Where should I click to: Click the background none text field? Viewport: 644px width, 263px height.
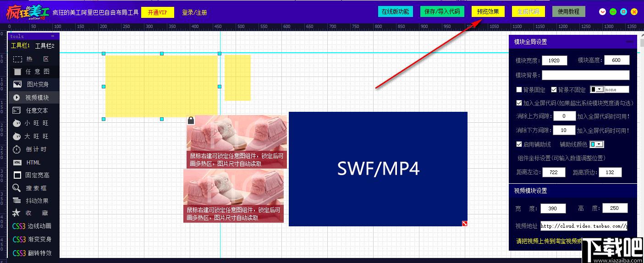(617, 90)
